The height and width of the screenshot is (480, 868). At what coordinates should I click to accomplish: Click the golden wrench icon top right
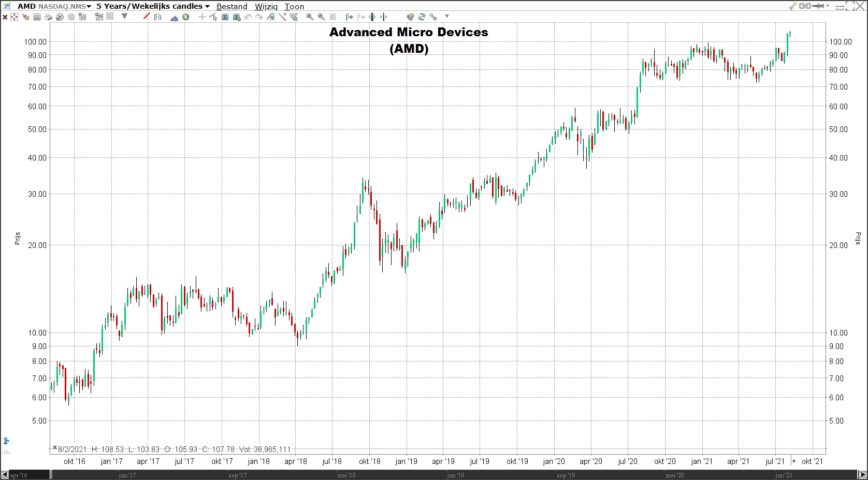pyautogui.click(x=793, y=6)
